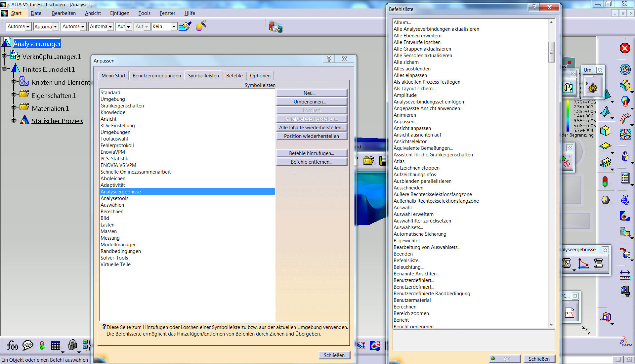The height and width of the screenshot is (364, 635).
Task: Click Schließen in the Befehlsliste dialog
Action: (x=539, y=359)
